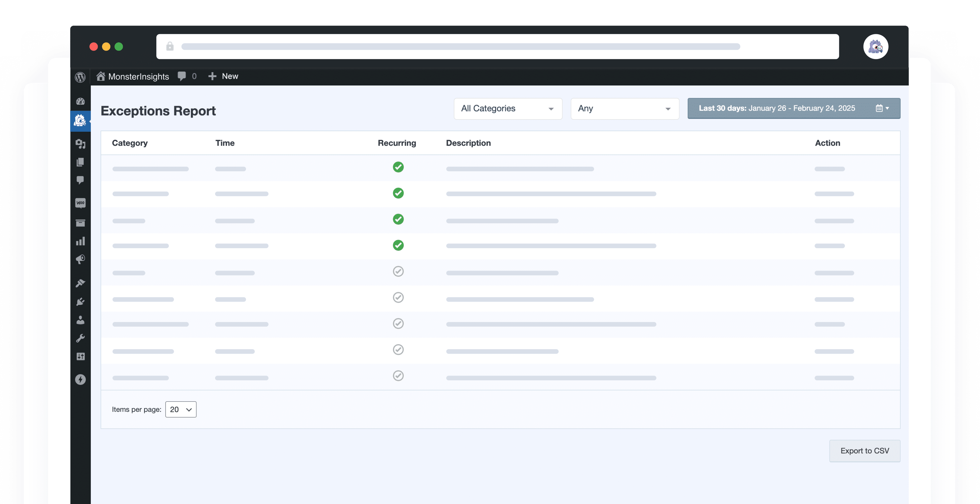
Task: Open the Any filter dropdown
Action: tap(624, 109)
